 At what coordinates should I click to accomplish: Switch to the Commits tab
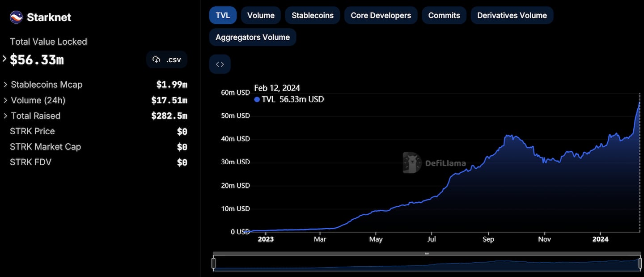(x=444, y=15)
